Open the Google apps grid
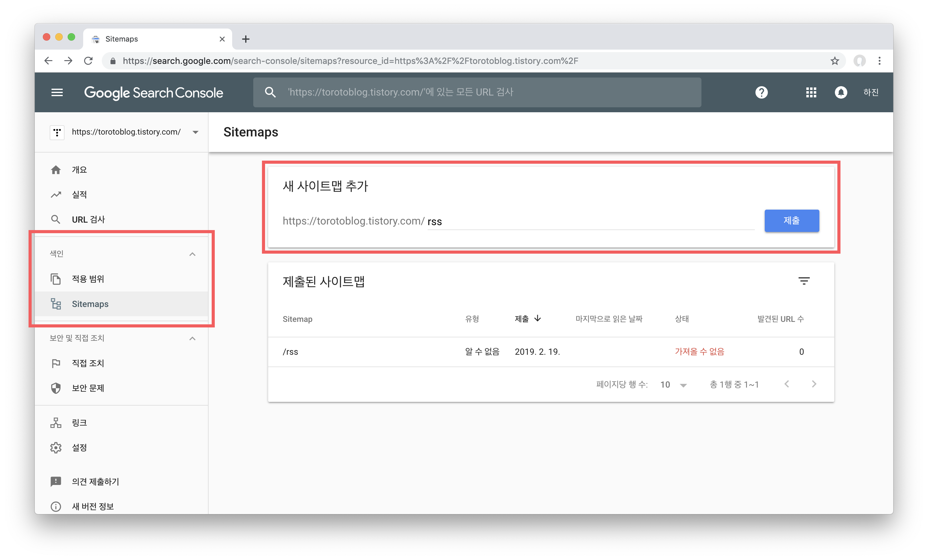The width and height of the screenshot is (928, 560). pyautogui.click(x=811, y=92)
